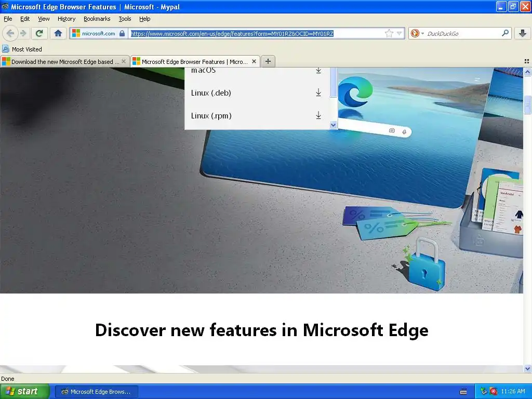Click the red security shield tray icon

(494, 392)
